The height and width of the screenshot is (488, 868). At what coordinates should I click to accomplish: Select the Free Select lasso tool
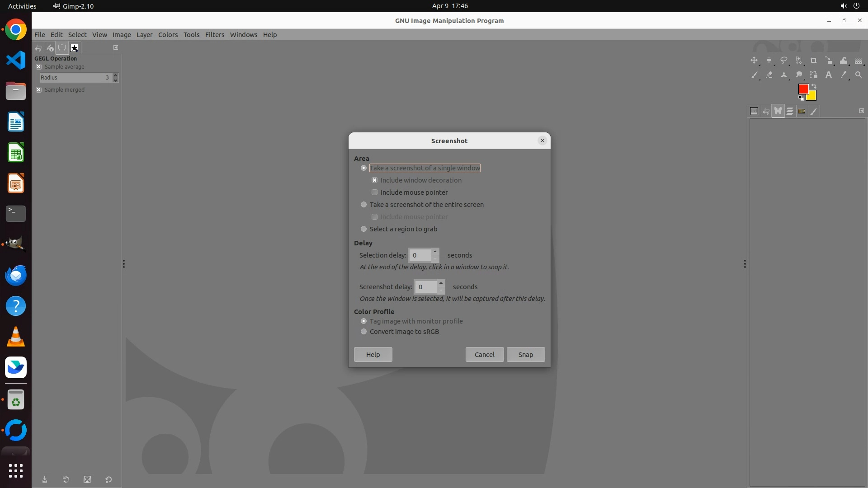pyautogui.click(x=784, y=61)
